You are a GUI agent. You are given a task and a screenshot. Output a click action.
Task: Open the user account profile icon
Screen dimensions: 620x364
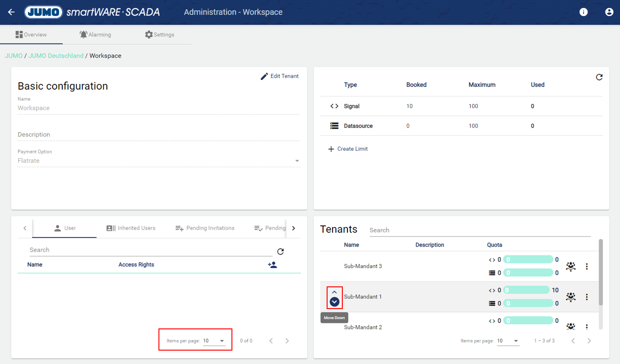[x=609, y=12]
